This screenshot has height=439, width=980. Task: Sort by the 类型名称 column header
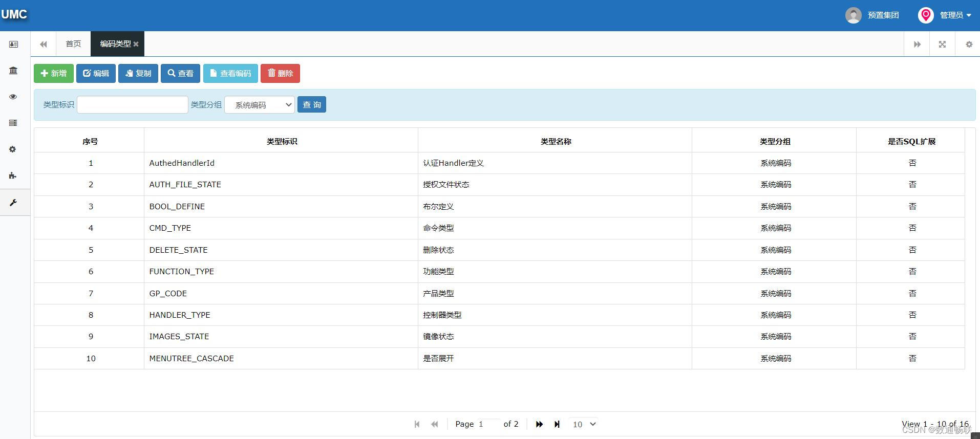556,141
